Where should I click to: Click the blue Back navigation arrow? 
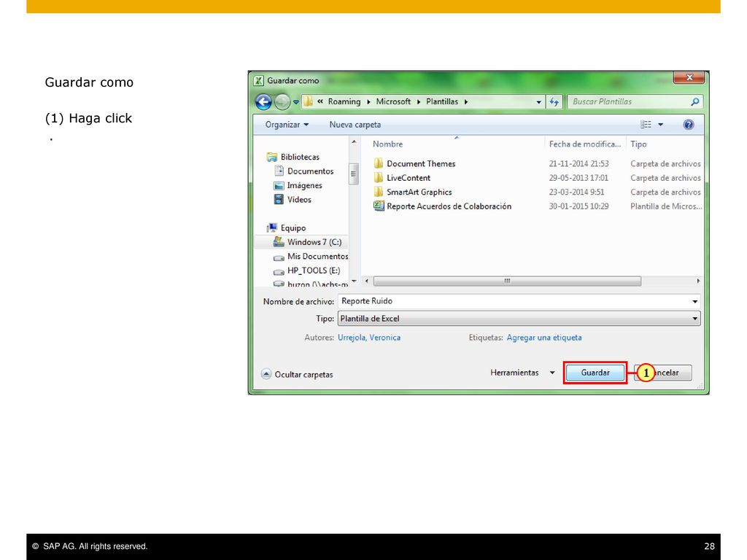pyautogui.click(x=263, y=101)
